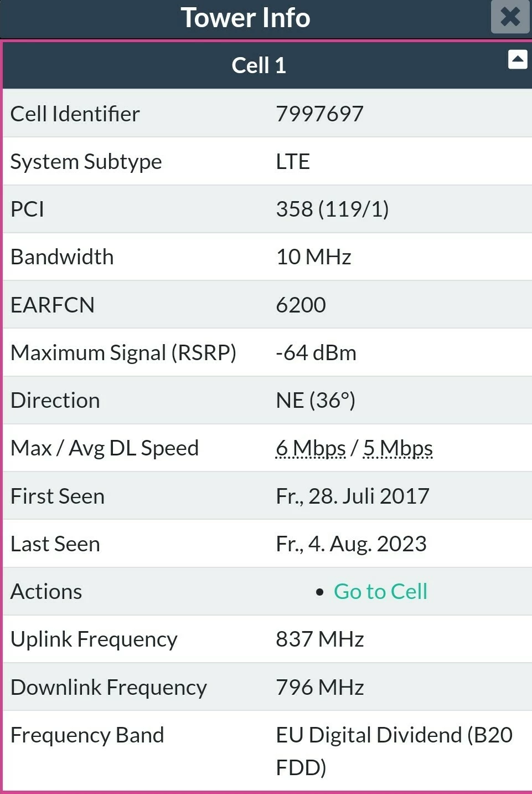Click the 6 Mbps max speed value
Screen dimensions: 532x794
pos(311,448)
